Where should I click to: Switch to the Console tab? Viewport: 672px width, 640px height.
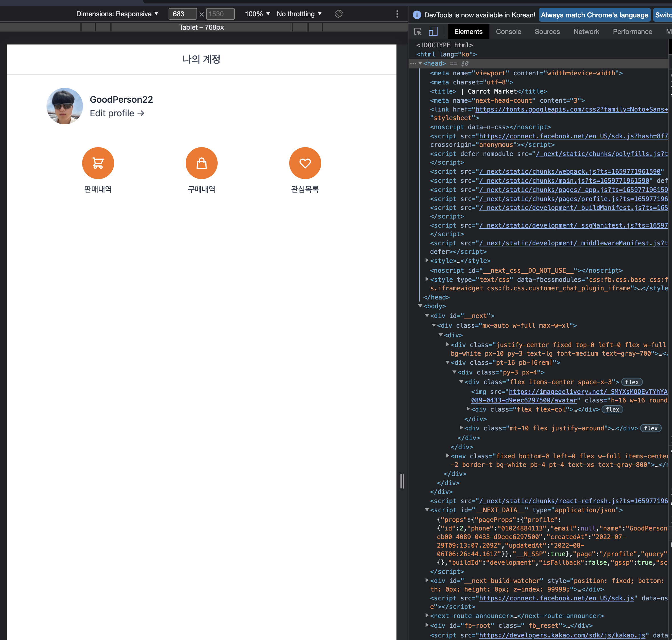point(508,32)
